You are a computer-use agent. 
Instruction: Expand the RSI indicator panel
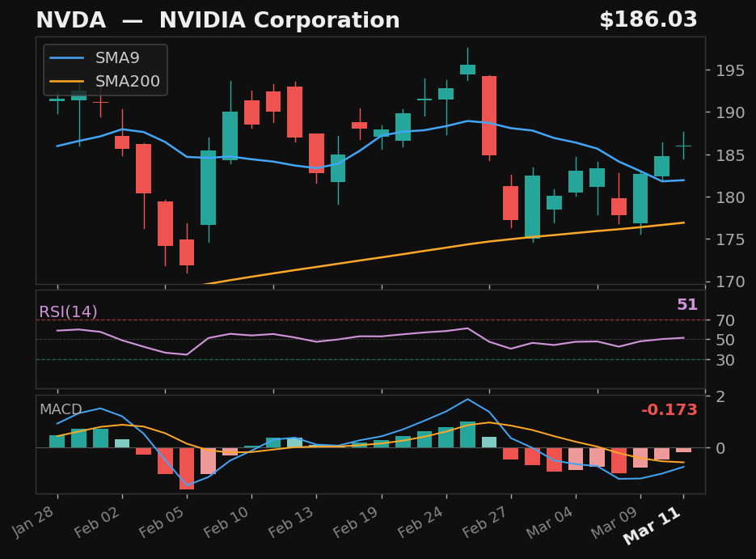(372, 340)
